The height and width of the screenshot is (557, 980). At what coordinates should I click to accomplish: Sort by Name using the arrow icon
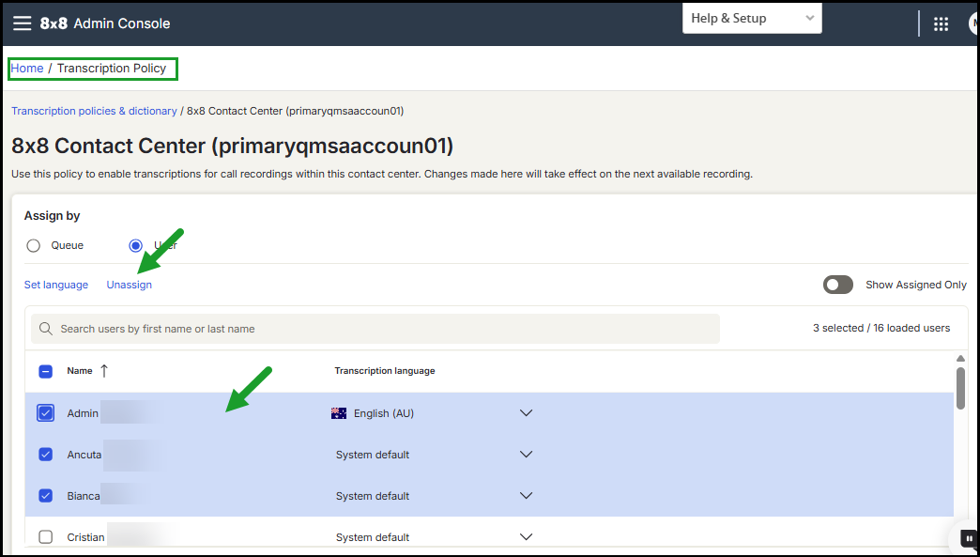104,371
